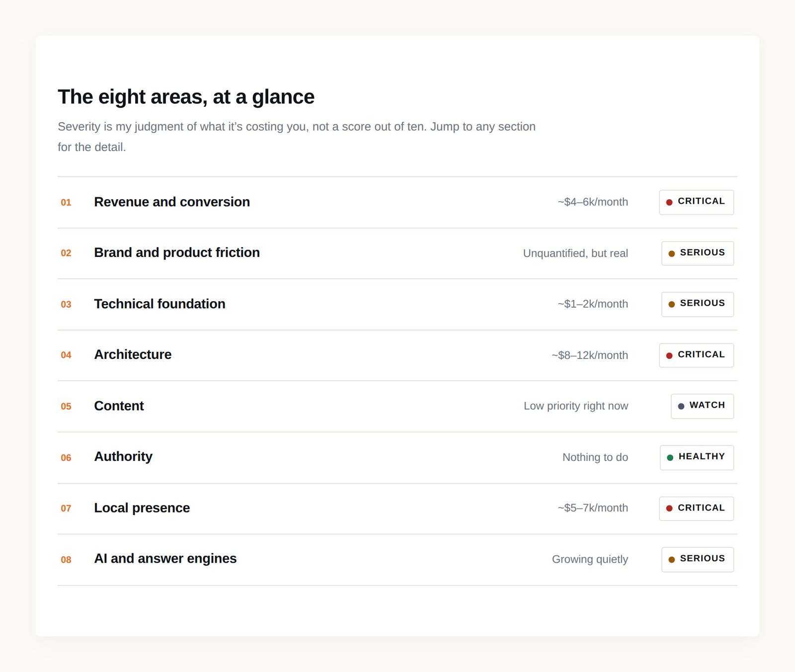Jump to Brand and product friction
Screen dimensions: 795x672
(x=397, y=253)
